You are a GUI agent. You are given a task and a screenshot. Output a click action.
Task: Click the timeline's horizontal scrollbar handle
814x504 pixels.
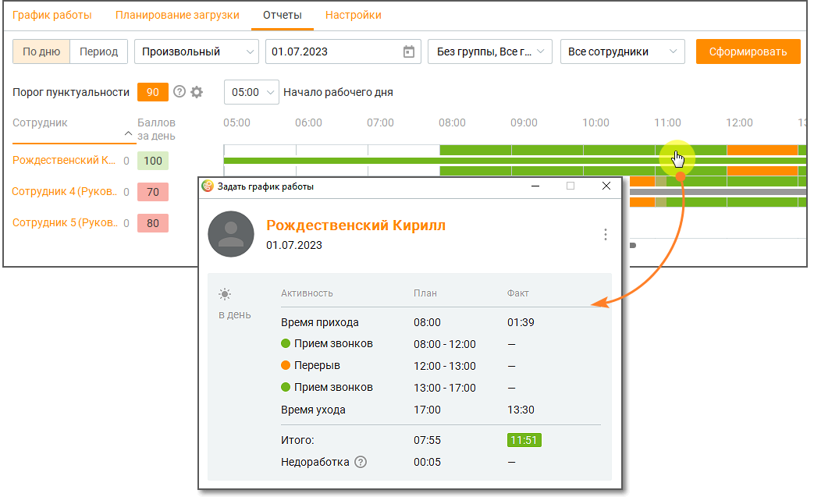coord(633,245)
